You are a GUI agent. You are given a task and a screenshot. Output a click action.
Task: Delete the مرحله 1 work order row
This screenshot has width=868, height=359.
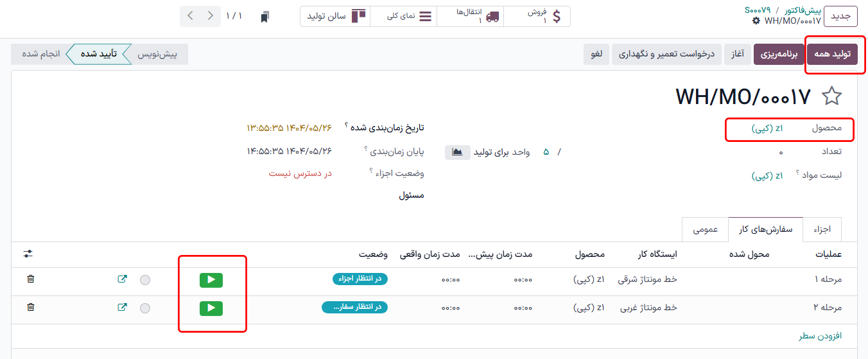tap(31, 279)
